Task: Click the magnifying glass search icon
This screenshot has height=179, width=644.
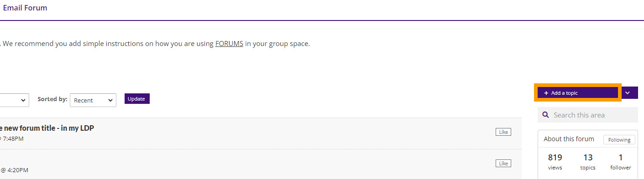Action: (x=545, y=115)
